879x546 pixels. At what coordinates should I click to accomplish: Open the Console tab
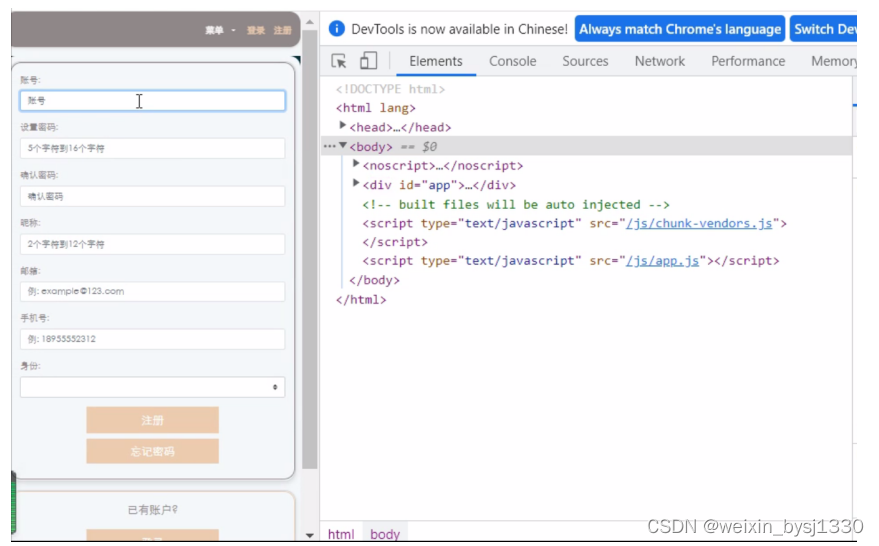click(512, 61)
